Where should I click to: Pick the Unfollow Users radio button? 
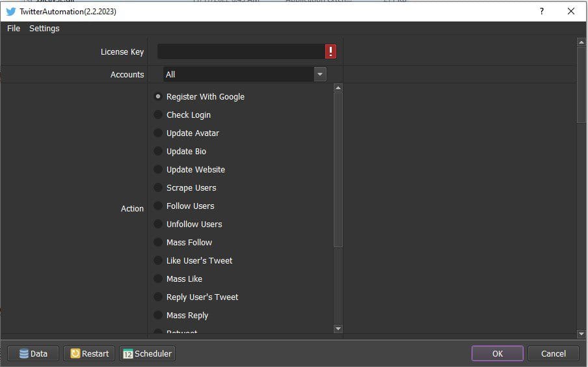click(x=158, y=224)
